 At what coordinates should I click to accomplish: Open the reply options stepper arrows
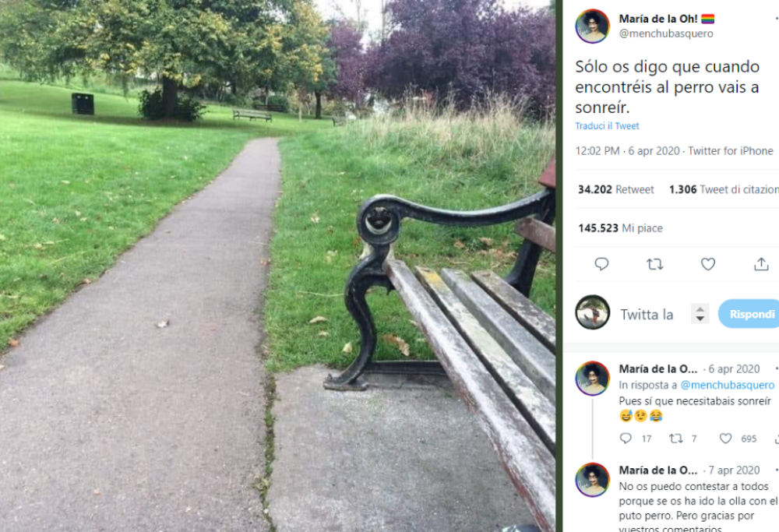pyautogui.click(x=700, y=314)
